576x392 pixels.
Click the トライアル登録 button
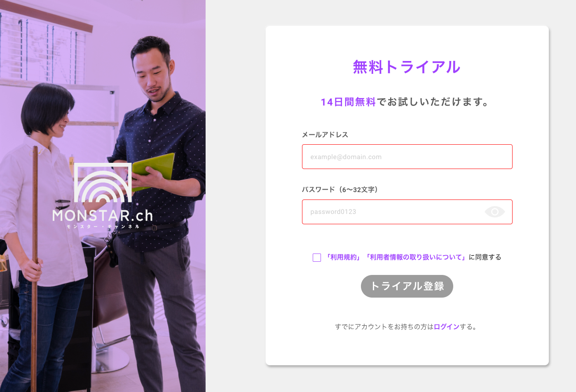407,286
